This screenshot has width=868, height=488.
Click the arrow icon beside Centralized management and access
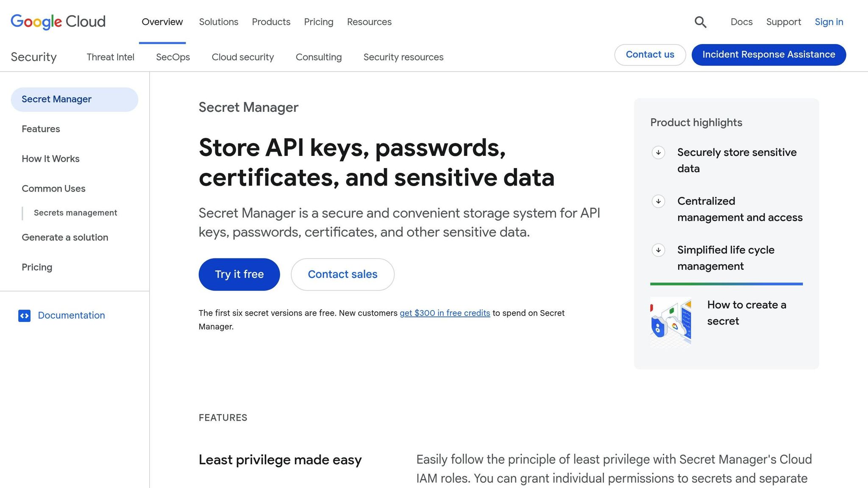tap(658, 202)
